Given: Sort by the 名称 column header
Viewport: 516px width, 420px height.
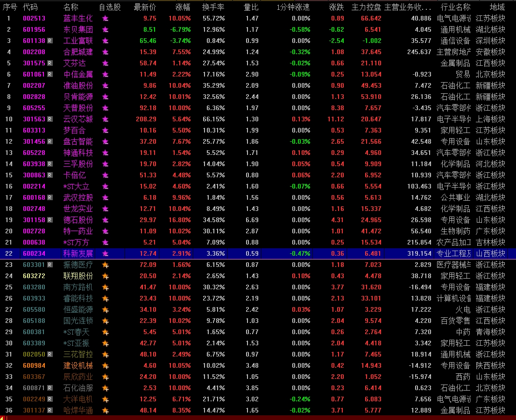Looking at the screenshot, I should [x=71, y=7].
